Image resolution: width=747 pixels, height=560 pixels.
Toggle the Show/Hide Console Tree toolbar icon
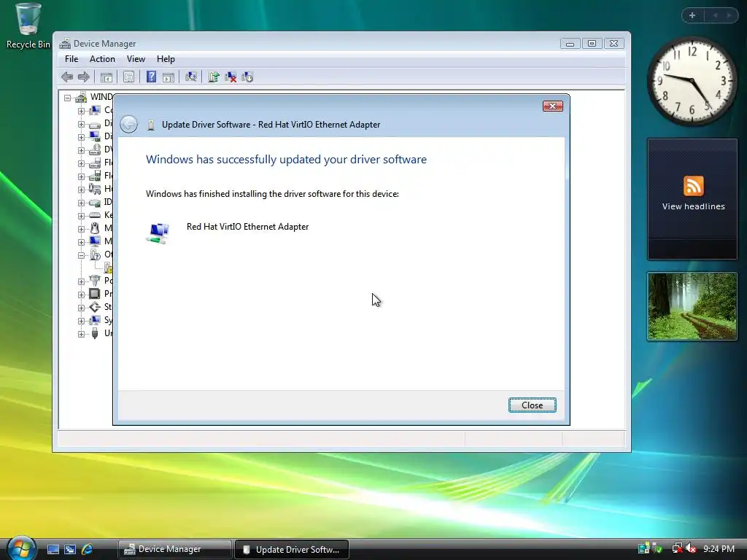coord(107,77)
